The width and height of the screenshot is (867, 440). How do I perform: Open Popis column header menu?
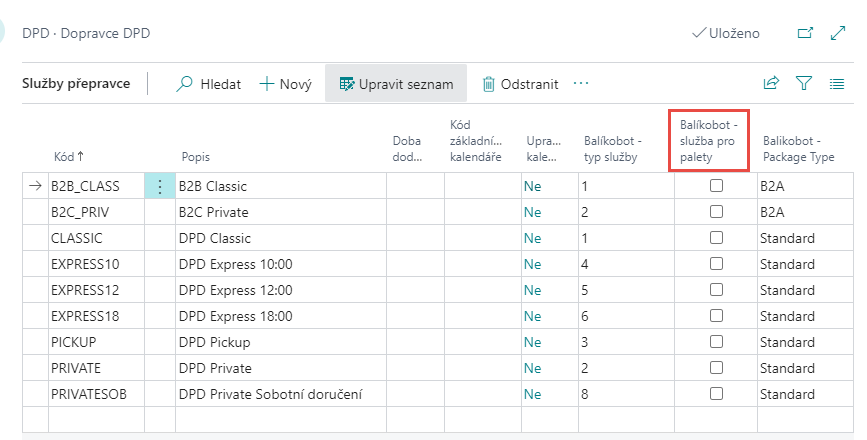point(196,157)
